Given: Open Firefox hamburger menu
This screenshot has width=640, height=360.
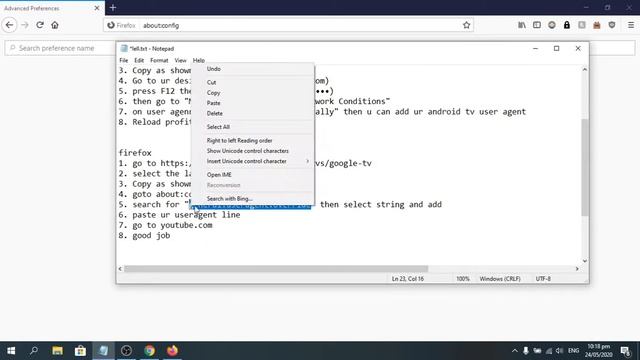Looking at the screenshot, I should (631, 25).
